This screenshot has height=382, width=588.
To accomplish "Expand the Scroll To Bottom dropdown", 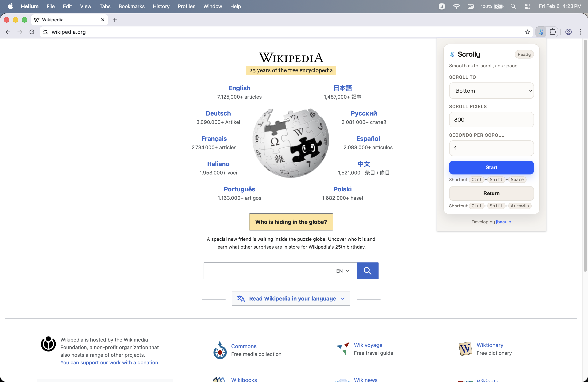I will click(x=491, y=91).
